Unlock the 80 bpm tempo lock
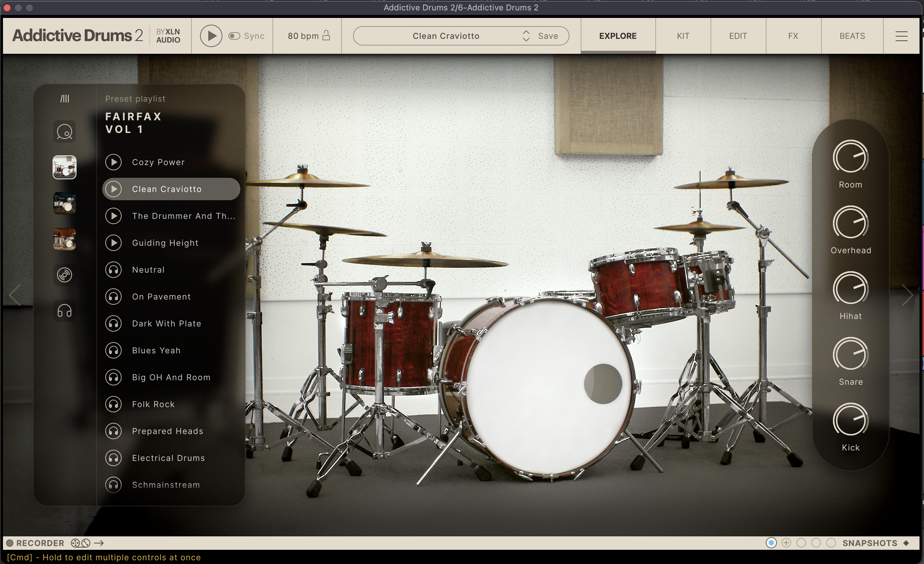 click(327, 35)
